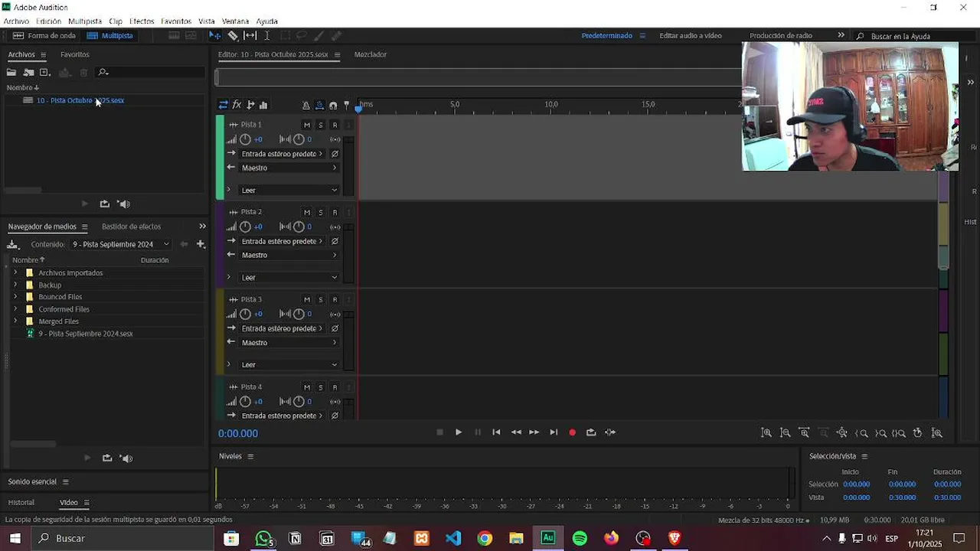Image resolution: width=980 pixels, height=551 pixels.
Task: Toggle global clip stretching icon
Action: point(319,105)
